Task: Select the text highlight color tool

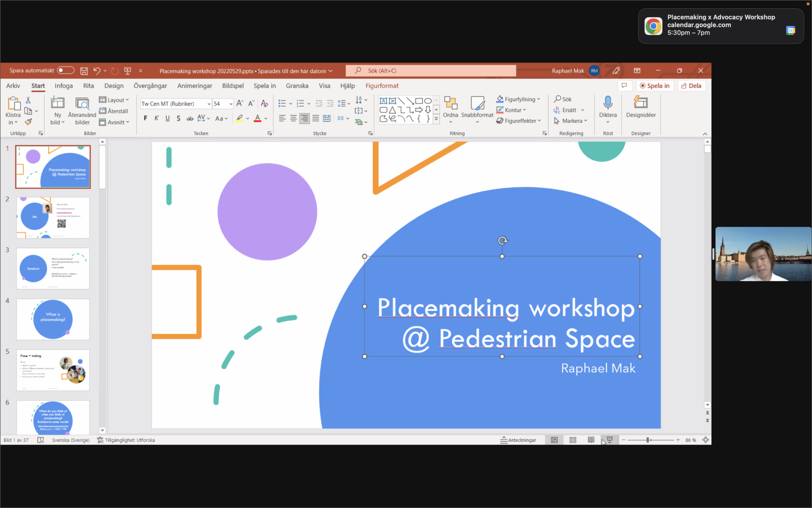Action: pos(240,118)
